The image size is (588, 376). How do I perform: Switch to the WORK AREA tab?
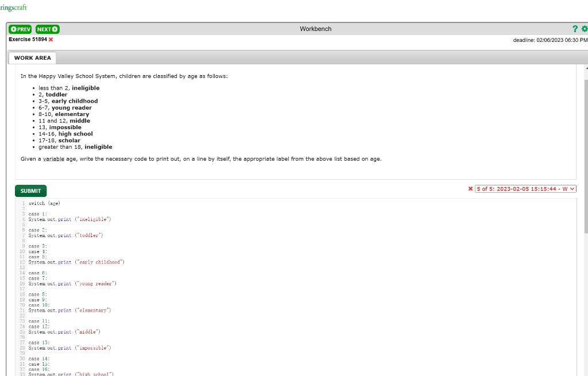[33, 58]
